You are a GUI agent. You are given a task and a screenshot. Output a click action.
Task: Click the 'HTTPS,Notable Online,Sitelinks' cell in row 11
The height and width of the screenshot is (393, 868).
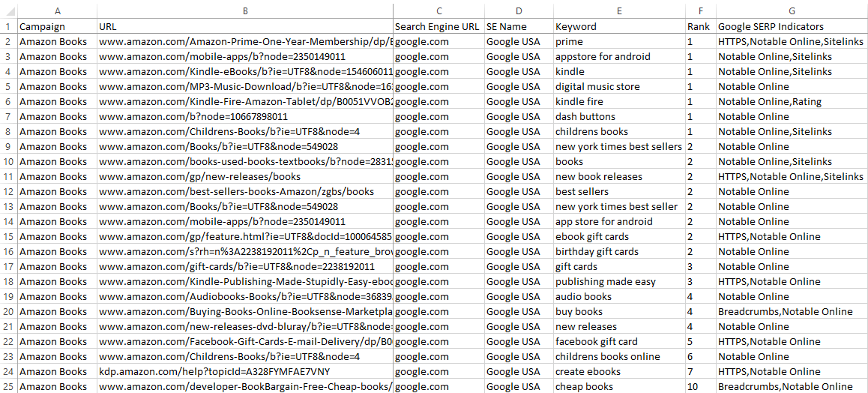(x=792, y=176)
